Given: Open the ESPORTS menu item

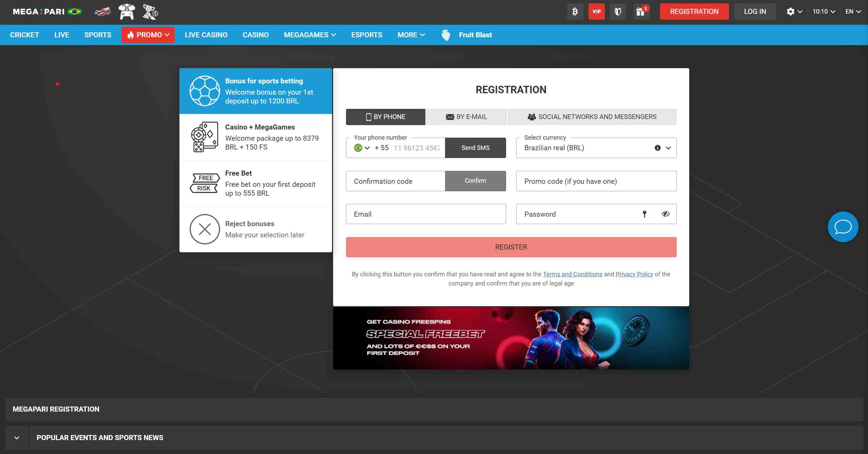Looking at the screenshot, I should tap(367, 35).
